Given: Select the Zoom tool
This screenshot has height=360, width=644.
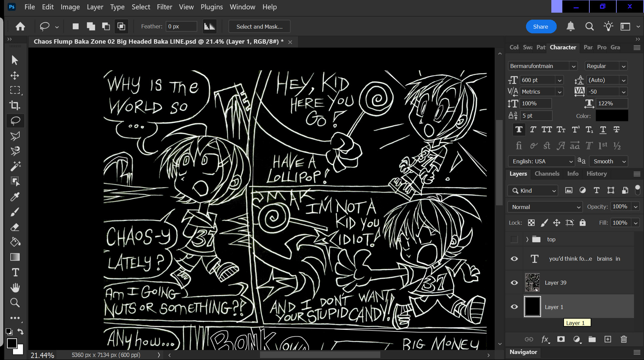Looking at the screenshot, I should point(15,303).
